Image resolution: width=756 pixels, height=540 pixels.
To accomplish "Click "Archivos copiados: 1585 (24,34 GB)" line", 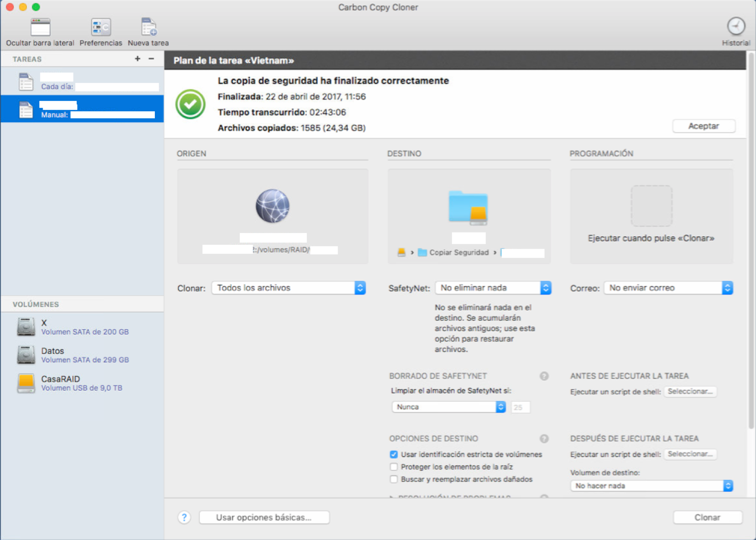I will [292, 128].
